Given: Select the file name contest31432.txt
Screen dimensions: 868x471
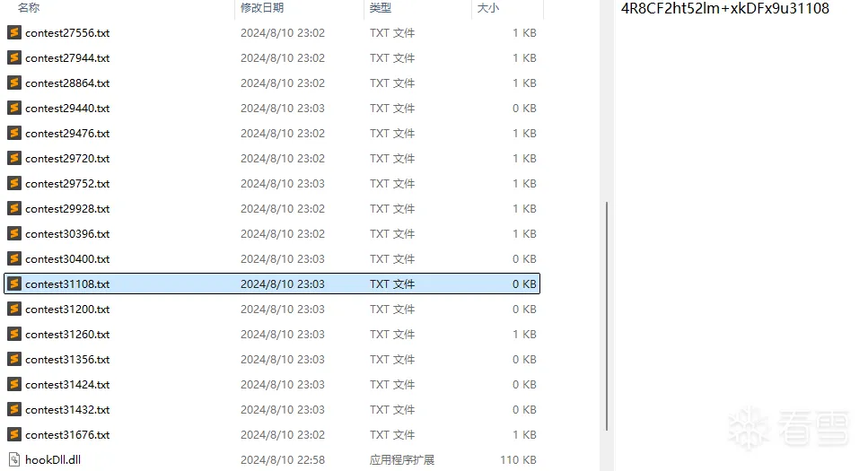Looking at the screenshot, I should click(x=67, y=410).
